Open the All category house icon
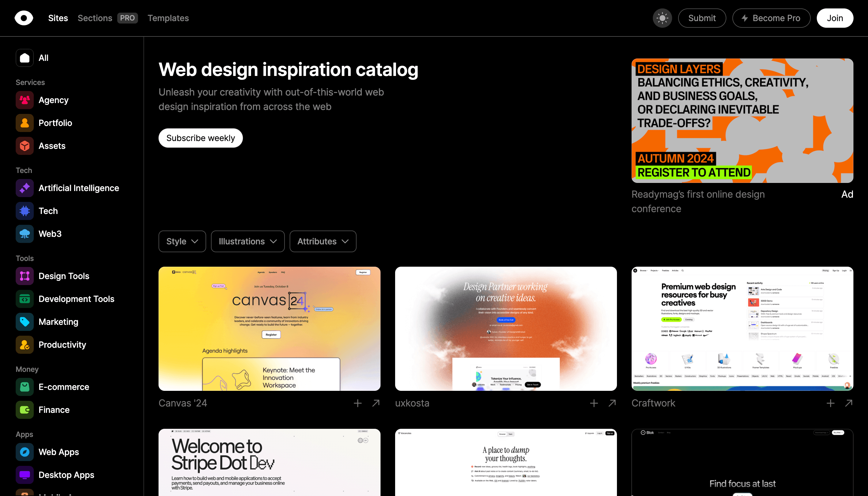 (24, 58)
